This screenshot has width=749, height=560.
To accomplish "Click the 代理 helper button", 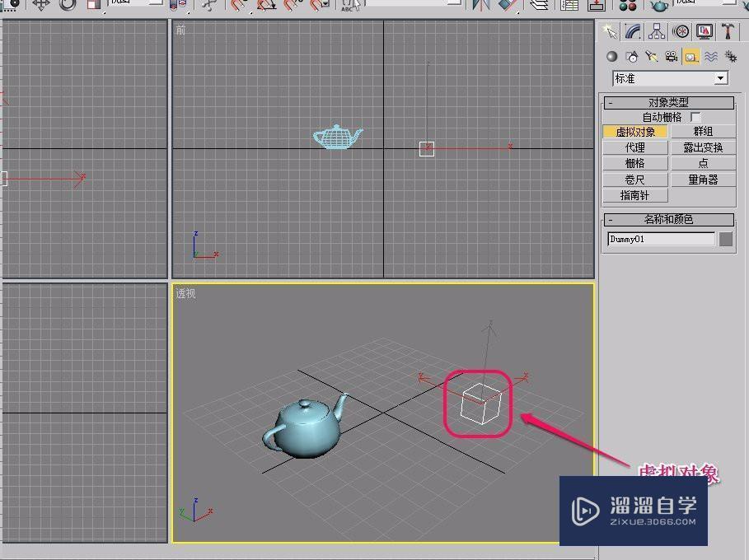I will [x=634, y=148].
